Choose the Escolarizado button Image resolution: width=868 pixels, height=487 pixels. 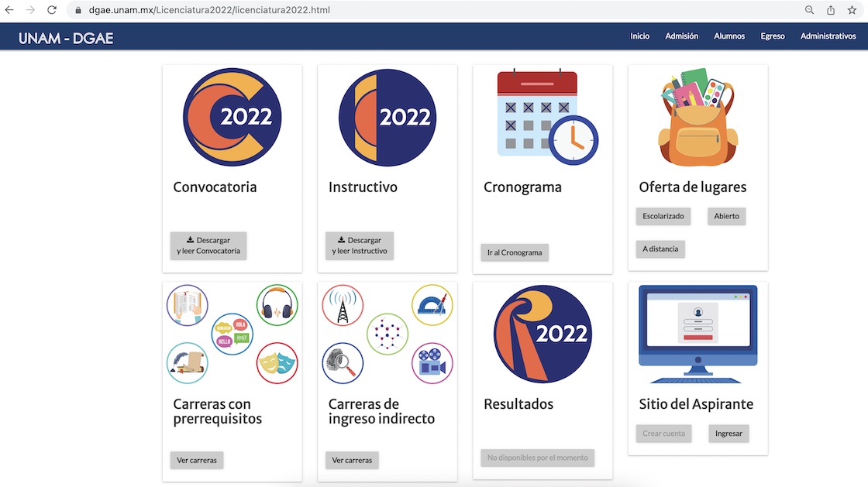point(663,216)
